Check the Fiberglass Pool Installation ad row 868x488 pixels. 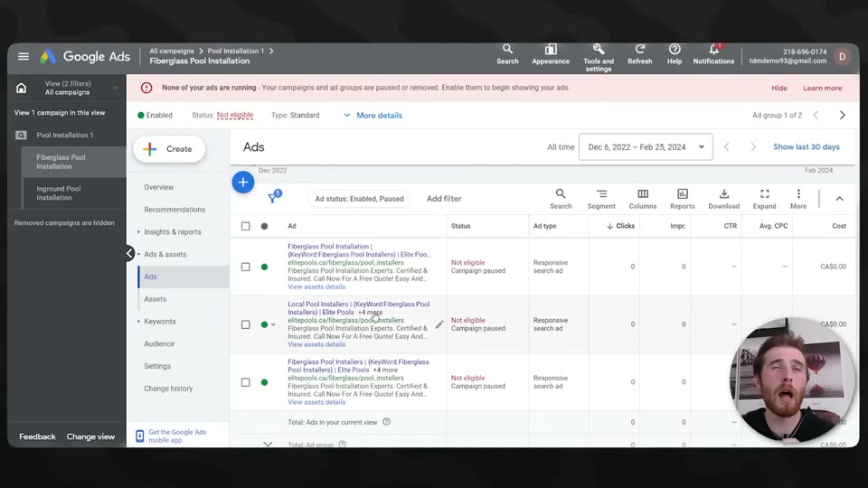[245, 267]
